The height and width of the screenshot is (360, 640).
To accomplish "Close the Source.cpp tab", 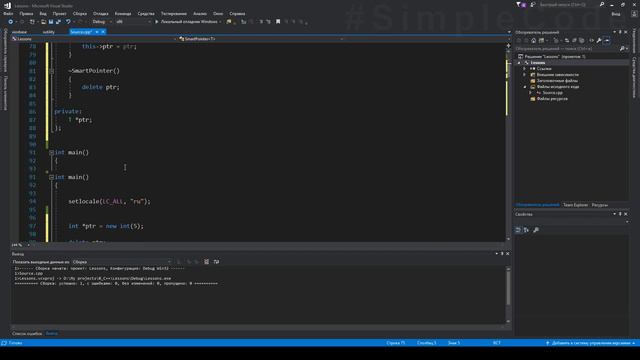I will 103,32.
